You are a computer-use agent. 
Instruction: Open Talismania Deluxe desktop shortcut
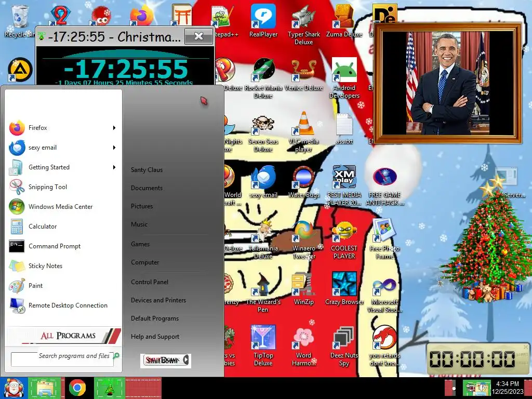(263, 239)
